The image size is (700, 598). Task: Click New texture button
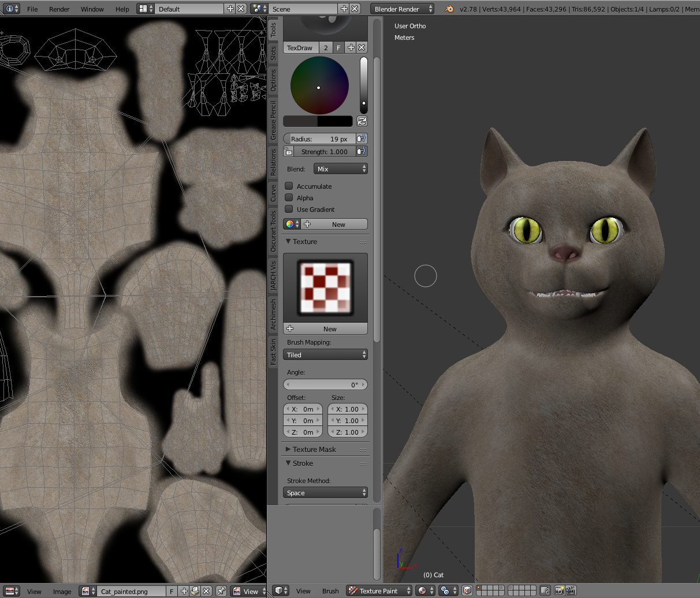pyautogui.click(x=325, y=328)
